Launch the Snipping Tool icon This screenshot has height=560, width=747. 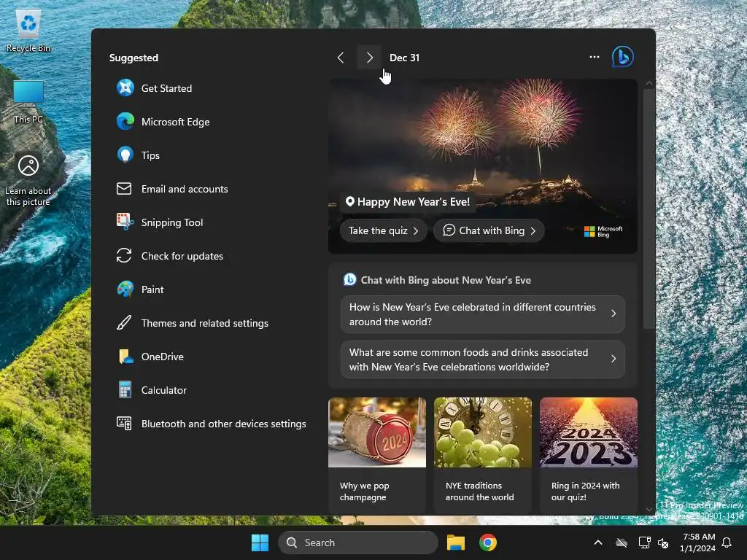[x=125, y=222]
